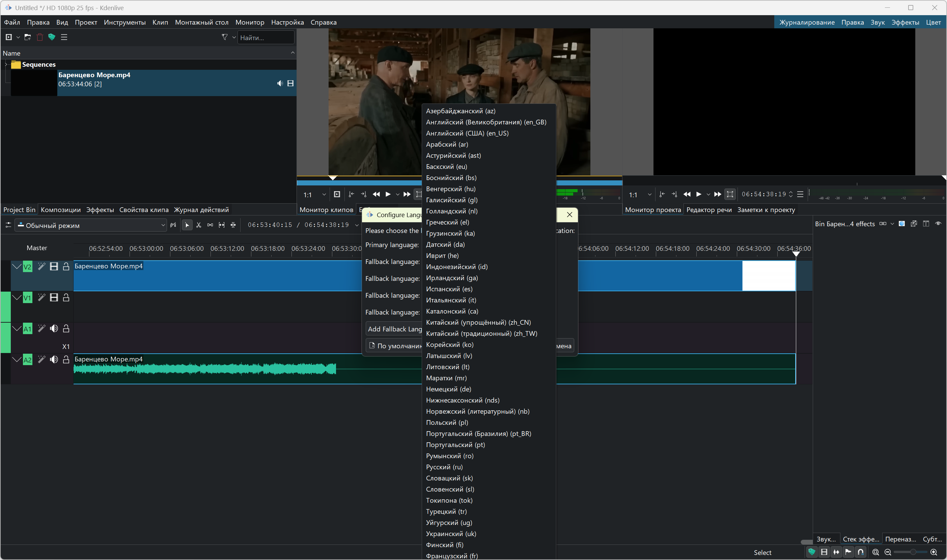Image resolution: width=947 pixels, height=560 pixels.
Task: Switch to the Редактор речи tab
Action: tap(709, 210)
